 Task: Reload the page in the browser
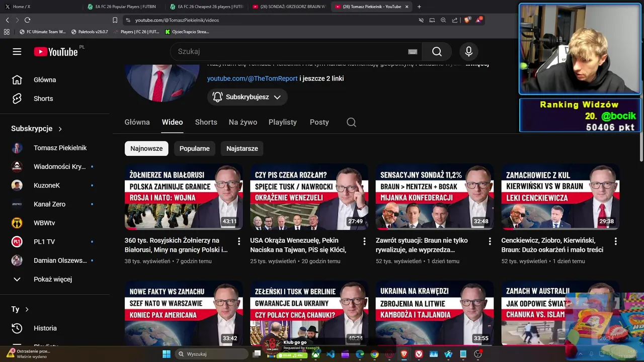[x=27, y=20]
